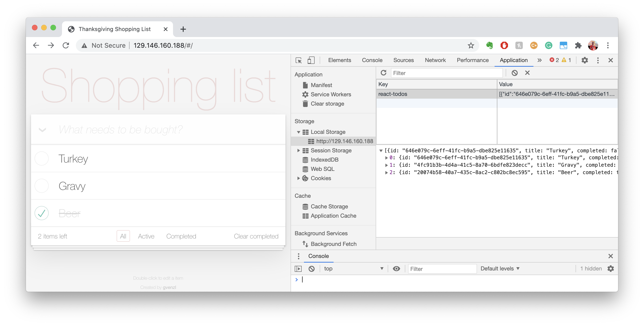The image size is (644, 326).
Task: Refresh the local storage table
Action: (383, 73)
